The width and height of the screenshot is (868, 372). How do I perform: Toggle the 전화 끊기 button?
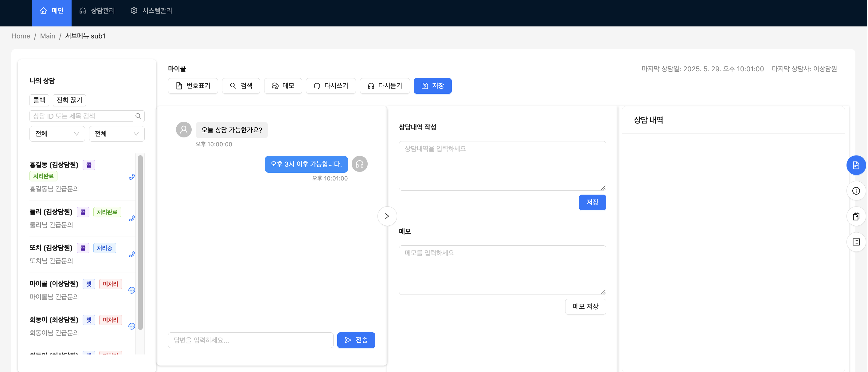69,100
